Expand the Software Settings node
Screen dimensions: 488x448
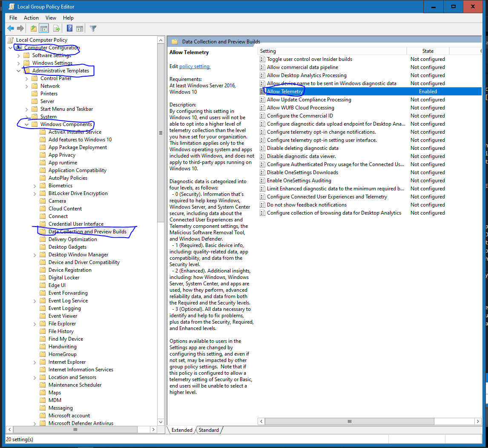coord(19,55)
